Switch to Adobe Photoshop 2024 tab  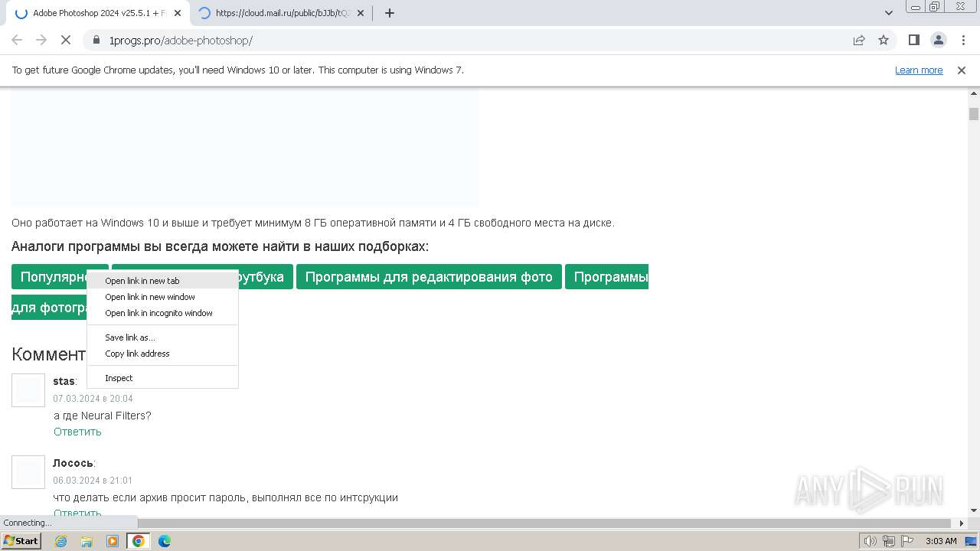98,13
